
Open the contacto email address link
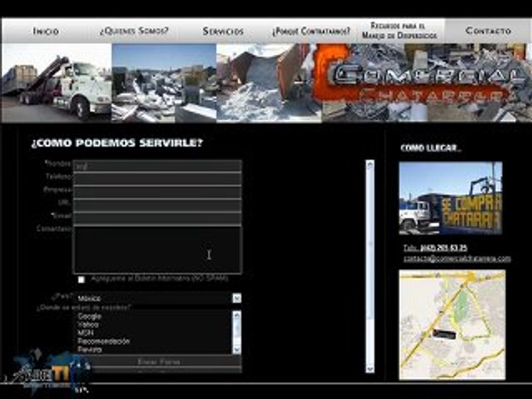[x=457, y=259]
